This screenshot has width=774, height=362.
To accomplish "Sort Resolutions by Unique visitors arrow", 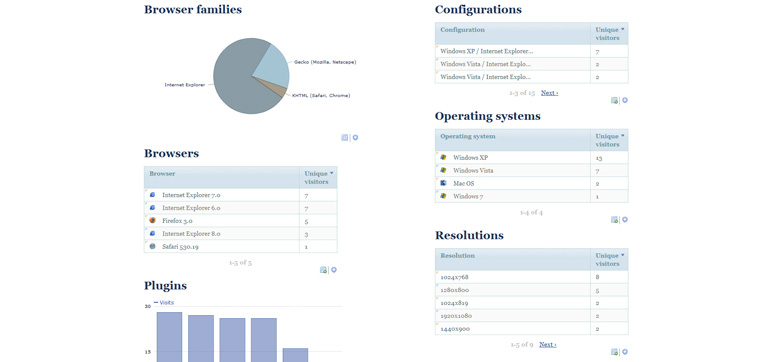I will click(622, 255).
